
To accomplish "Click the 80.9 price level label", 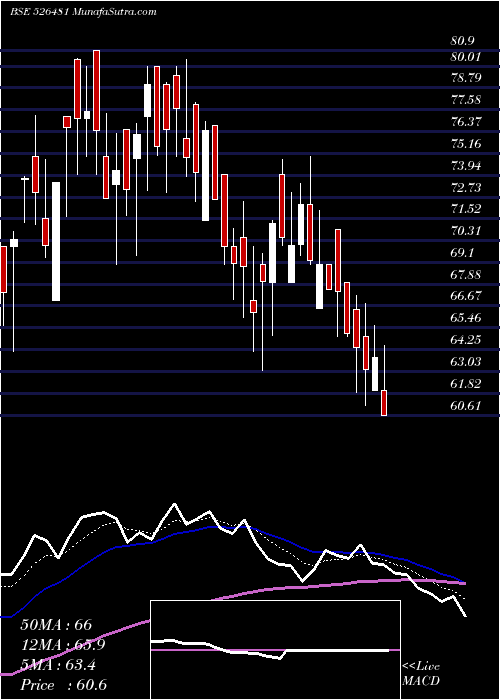I will (462, 41).
